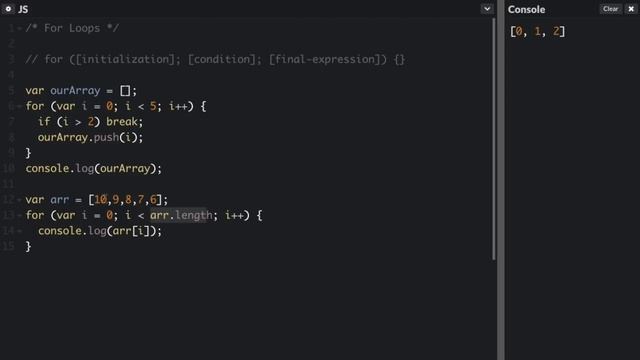Screen dimensions: 640x360
Task: Click 'ourArray.push(i);' on line 8
Action: click(x=90, y=138)
